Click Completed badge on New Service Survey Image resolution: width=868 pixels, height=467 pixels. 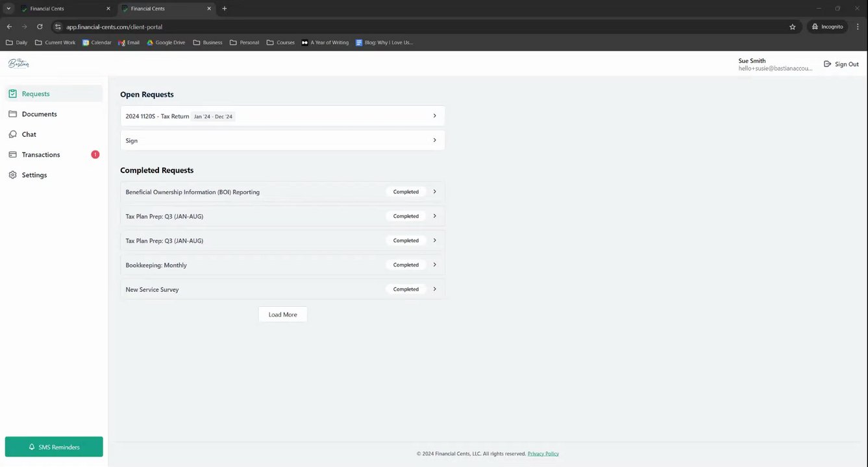click(406, 289)
